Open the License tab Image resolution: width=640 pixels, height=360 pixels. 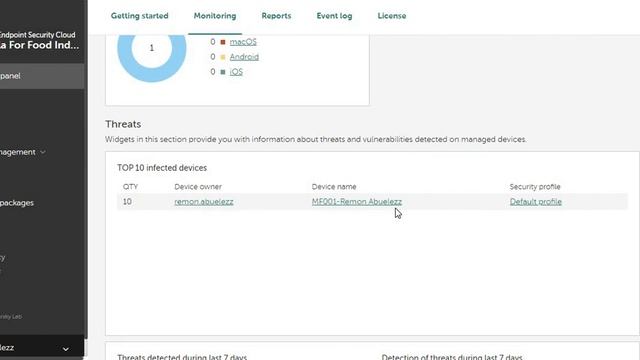(x=391, y=16)
